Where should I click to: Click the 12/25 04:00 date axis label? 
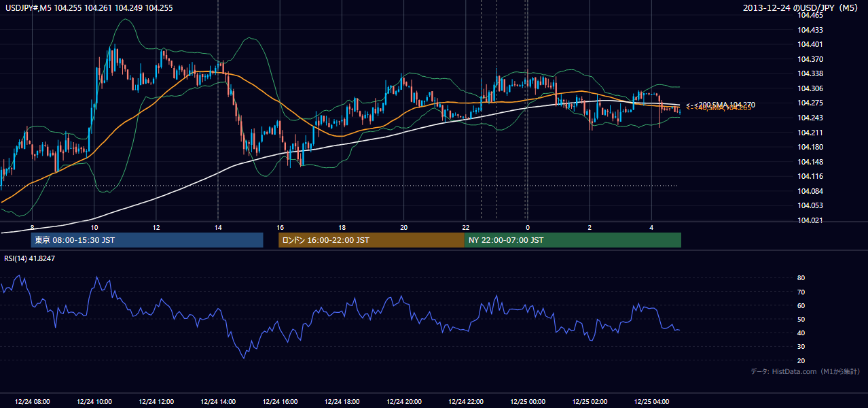[x=651, y=401]
